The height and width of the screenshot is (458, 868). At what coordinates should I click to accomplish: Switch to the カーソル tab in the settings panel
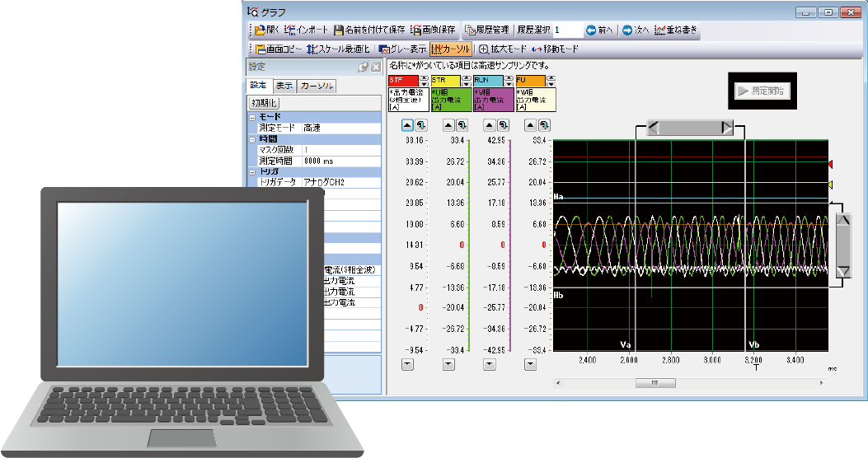coord(317,86)
